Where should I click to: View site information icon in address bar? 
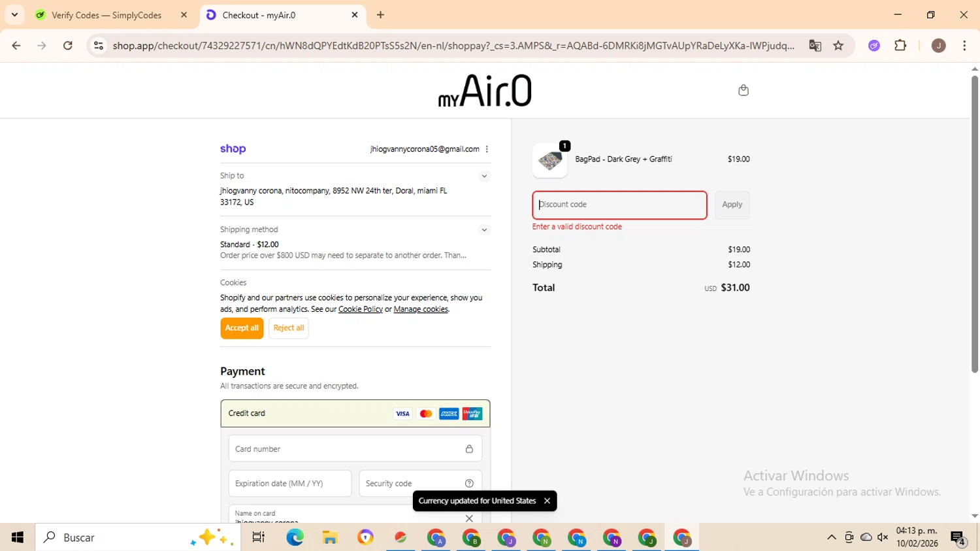click(x=99, y=46)
